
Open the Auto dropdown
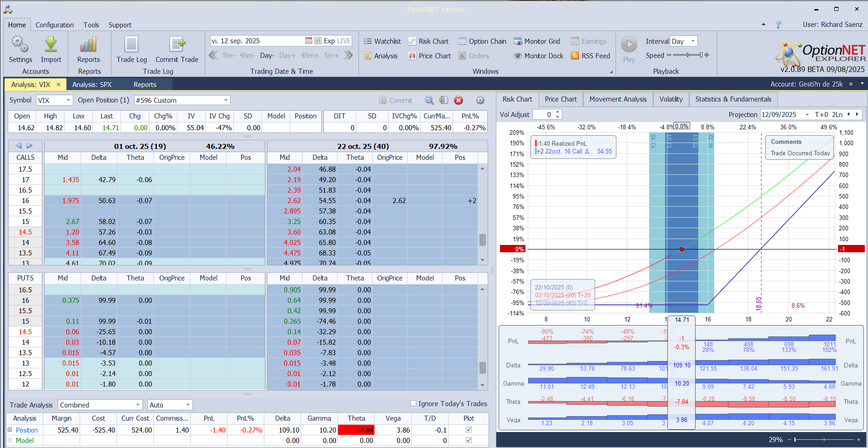point(188,405)
